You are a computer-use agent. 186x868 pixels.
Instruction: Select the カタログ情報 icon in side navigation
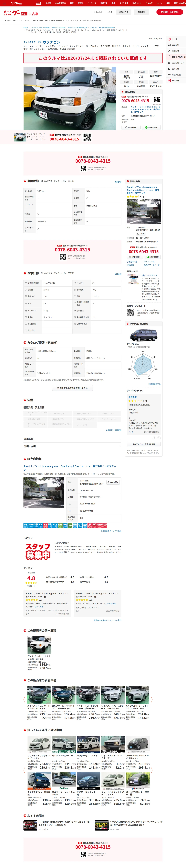click(x=169, y=57)
